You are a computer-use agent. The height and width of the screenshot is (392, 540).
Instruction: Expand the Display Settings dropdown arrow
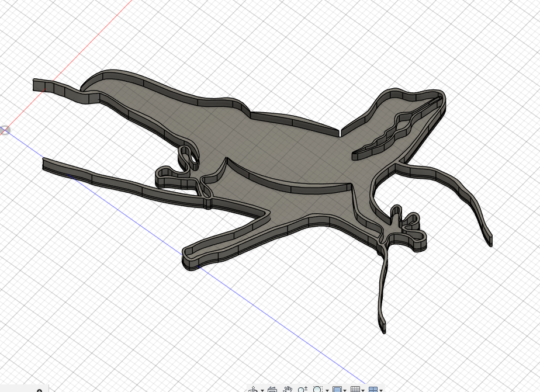pyautogui.click(x=345, y=390)
